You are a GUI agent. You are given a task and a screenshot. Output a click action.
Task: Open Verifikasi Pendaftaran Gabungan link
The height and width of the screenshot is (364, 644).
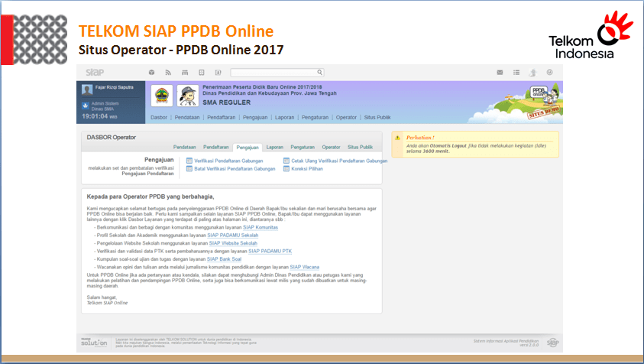pos(229,161)
